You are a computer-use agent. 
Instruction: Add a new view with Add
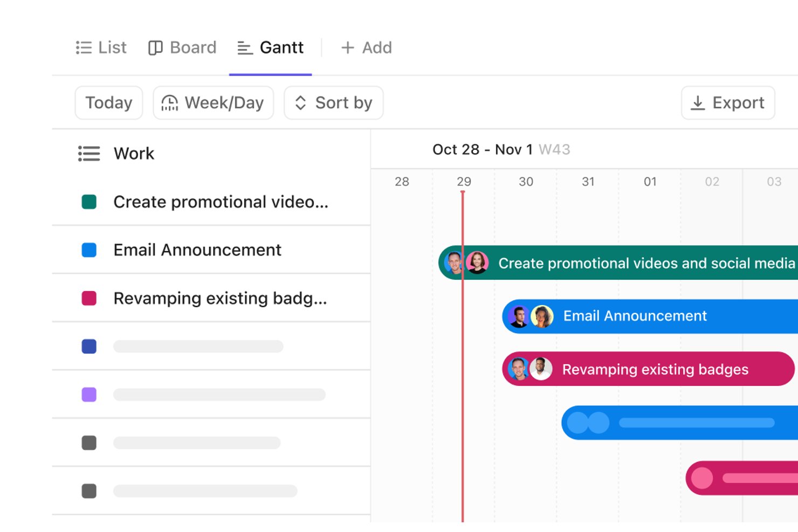pyautogui.click(x=366, y=47)
